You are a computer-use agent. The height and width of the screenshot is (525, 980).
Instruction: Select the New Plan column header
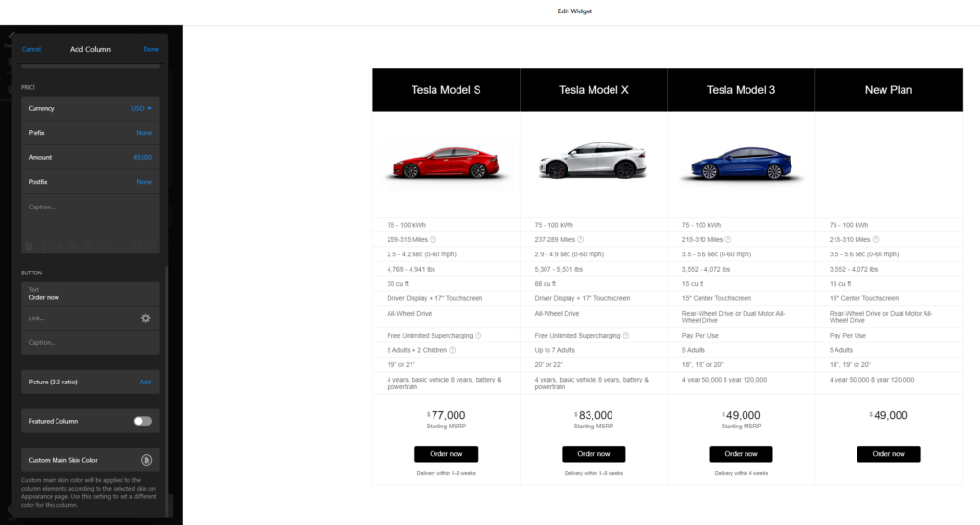tap(889, 90)
